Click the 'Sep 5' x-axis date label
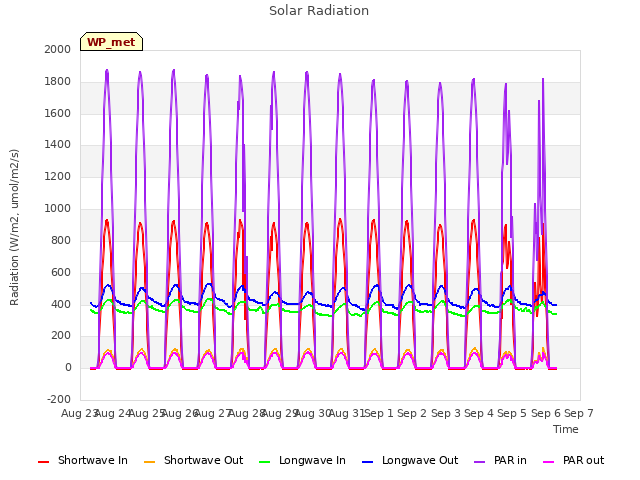Viewport: 640px width, 480px height. pos(512,413)
